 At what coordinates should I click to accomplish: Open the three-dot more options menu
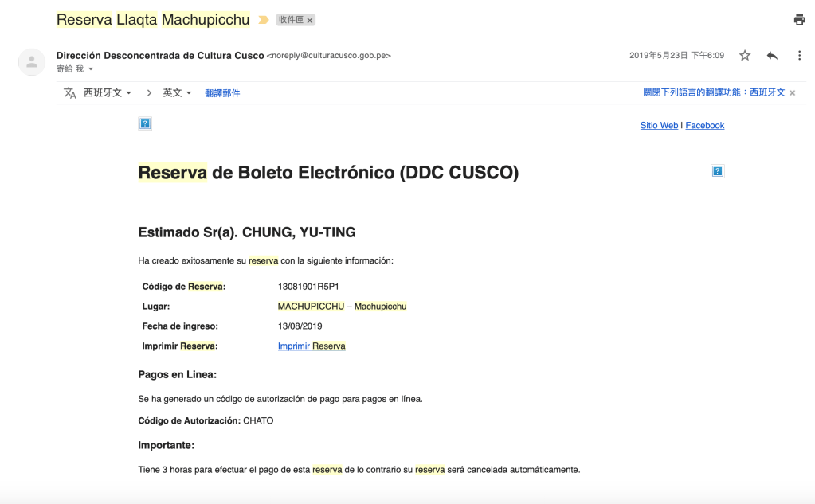click(x=799, y=56)
